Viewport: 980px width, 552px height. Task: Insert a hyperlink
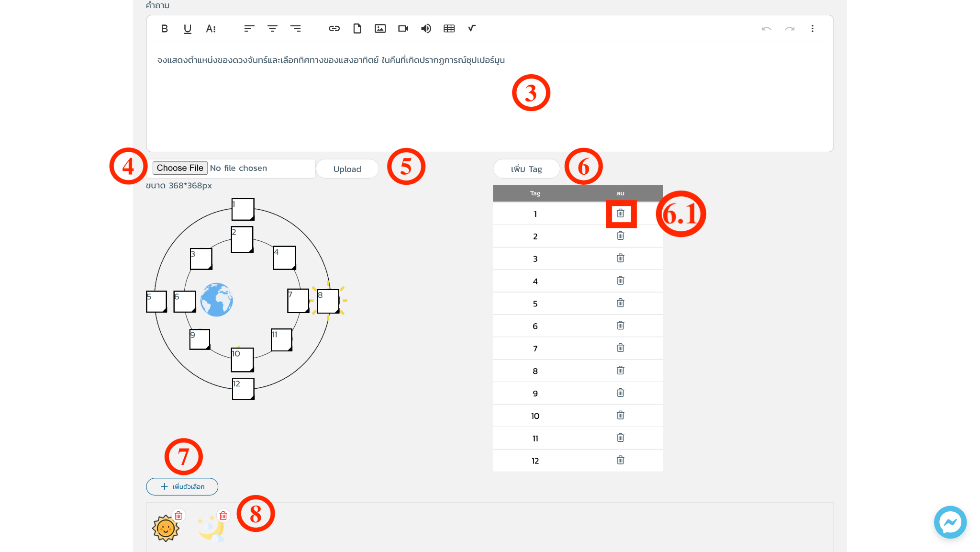pos(334,29)
